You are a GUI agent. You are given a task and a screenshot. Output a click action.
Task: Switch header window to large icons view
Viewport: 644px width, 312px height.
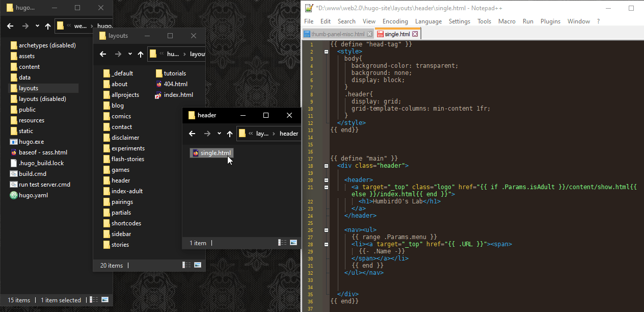point(293,243)
